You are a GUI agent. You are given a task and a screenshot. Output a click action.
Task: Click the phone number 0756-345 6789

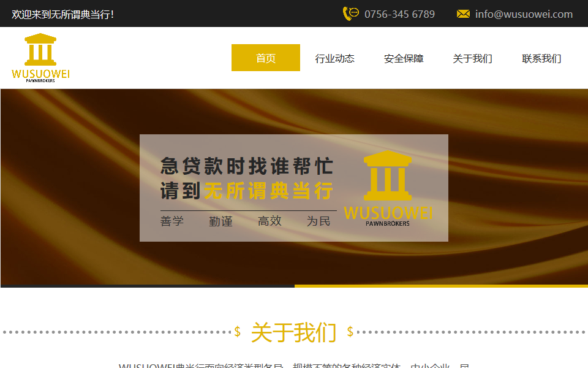click(399, 14)
